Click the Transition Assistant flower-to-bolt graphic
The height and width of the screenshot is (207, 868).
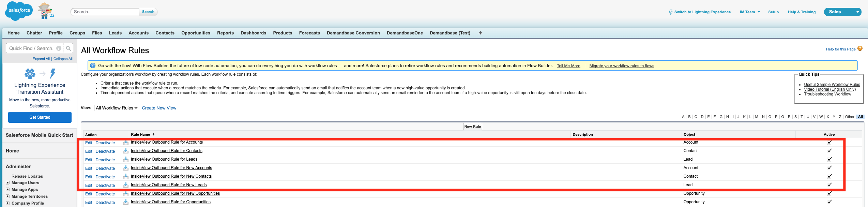(x=40, y=73)
